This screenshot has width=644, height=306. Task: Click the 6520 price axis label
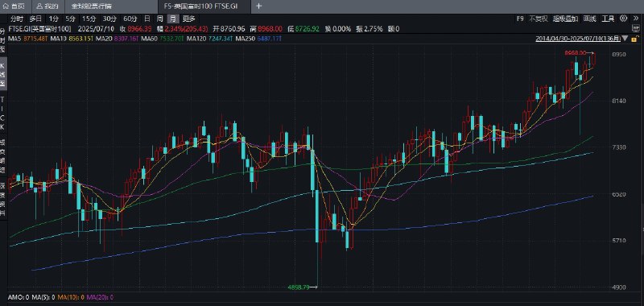(x=619, y=194)
